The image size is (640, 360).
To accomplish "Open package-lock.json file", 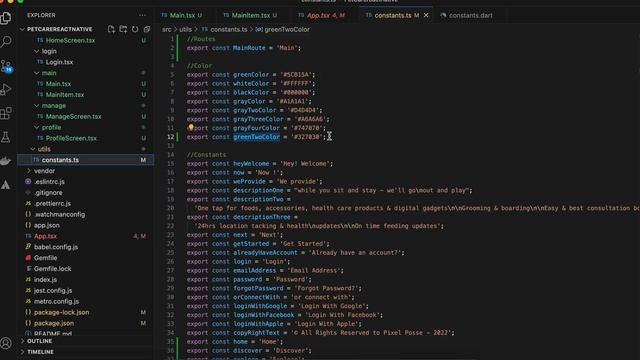I will click(x=61, y=312).
